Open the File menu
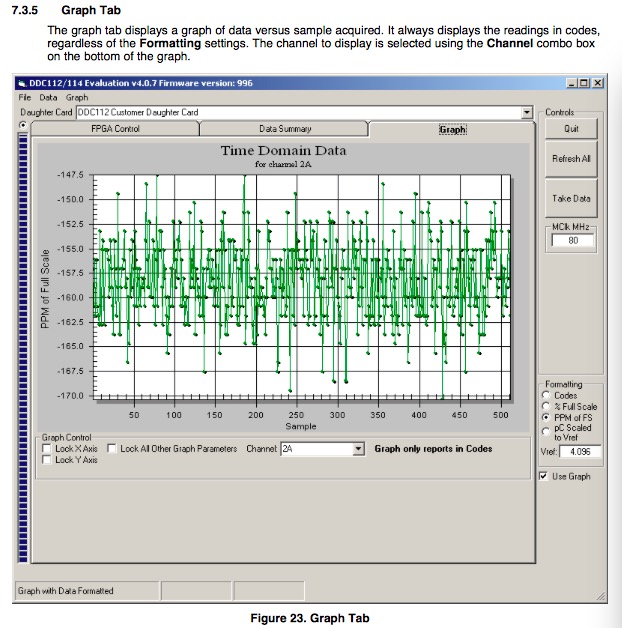Screen dimensions: 622x628 (24, 97)
